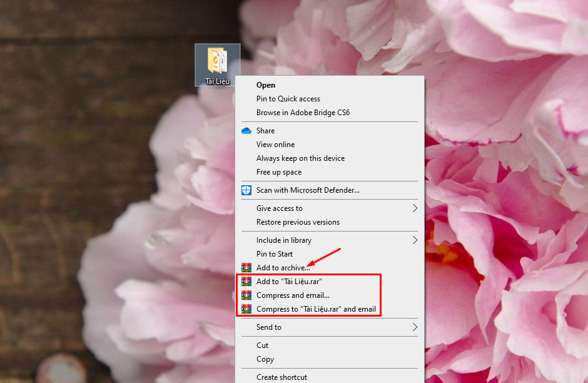This screenshot has width=588, height=383.
Task: Choose Open from the context menu
Action: (266, 85)
